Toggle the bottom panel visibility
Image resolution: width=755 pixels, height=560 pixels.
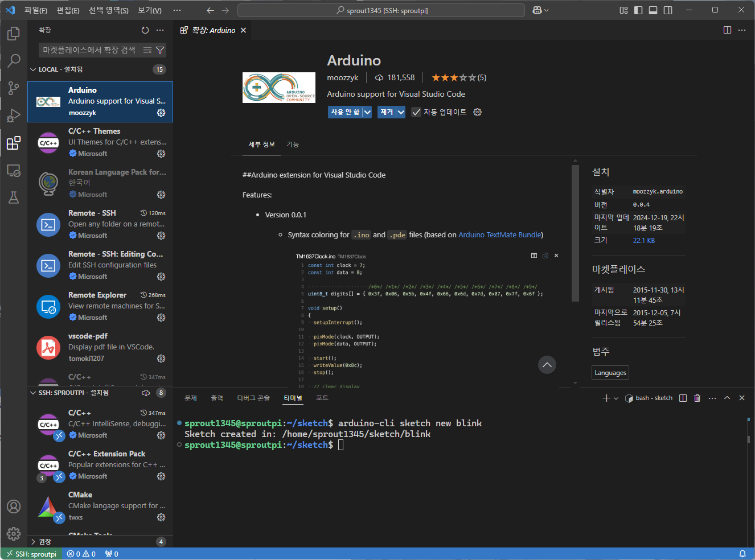click(x=653, y=10)
